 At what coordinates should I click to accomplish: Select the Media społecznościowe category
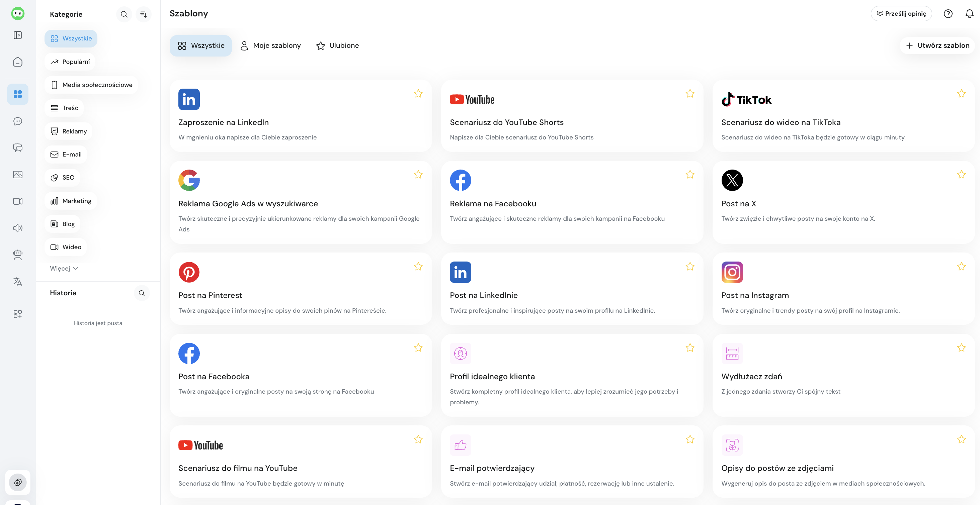[x=91, y=85]
